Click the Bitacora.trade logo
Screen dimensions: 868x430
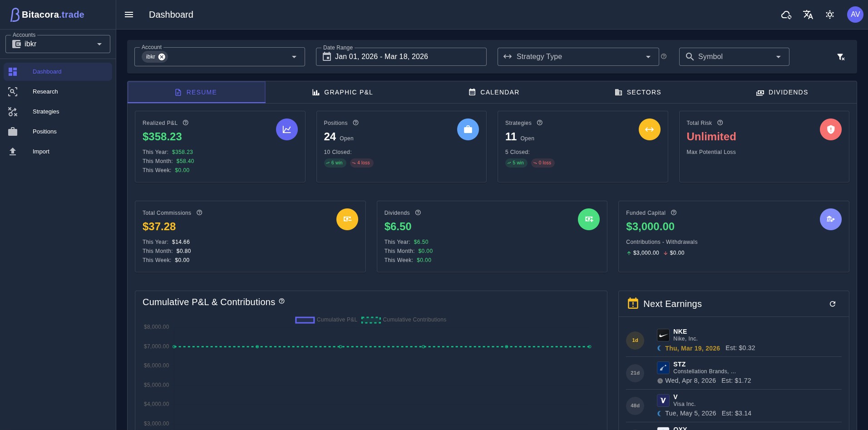47,15
